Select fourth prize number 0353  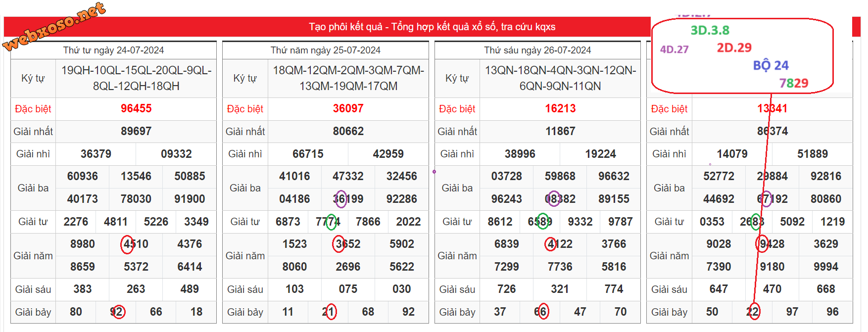(x=712, y=222)
